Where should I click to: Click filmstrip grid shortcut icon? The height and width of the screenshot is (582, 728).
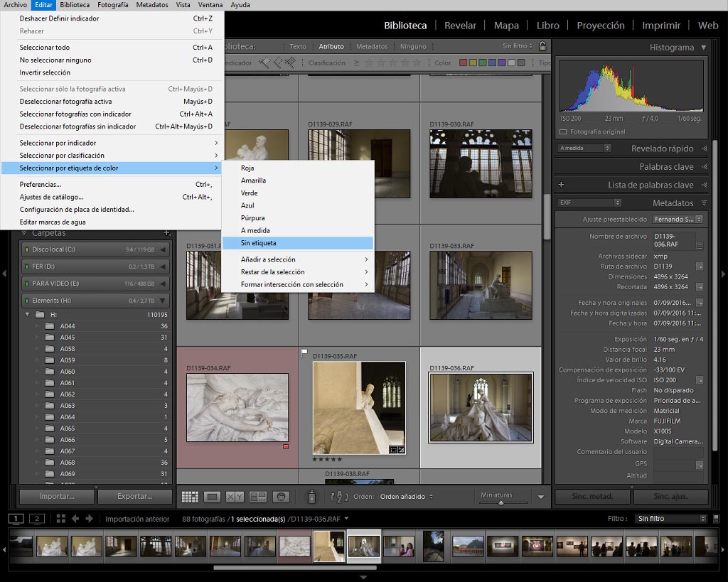click(61, 519)
